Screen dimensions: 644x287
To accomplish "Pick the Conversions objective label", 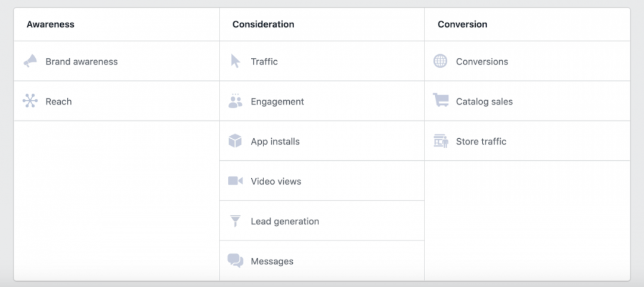I will [482, 61].
